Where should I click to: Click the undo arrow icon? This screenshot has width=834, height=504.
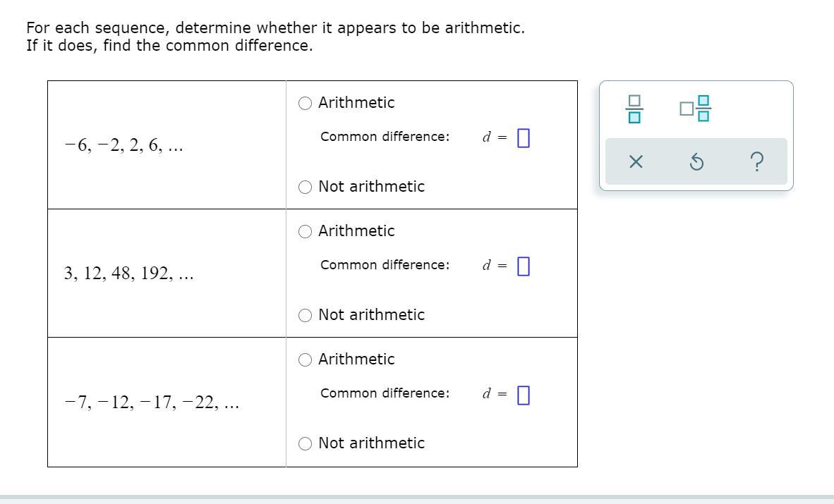click(x=696, y=163)
